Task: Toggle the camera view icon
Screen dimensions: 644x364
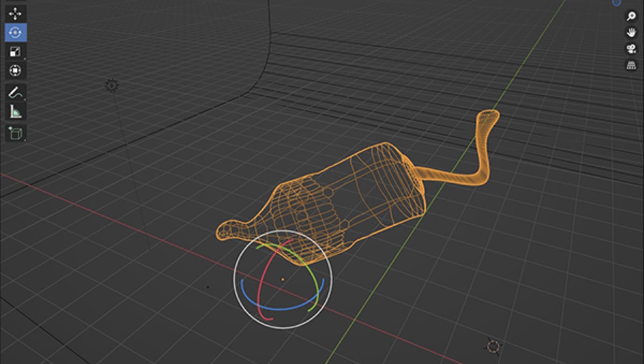Action: (631, 49)
